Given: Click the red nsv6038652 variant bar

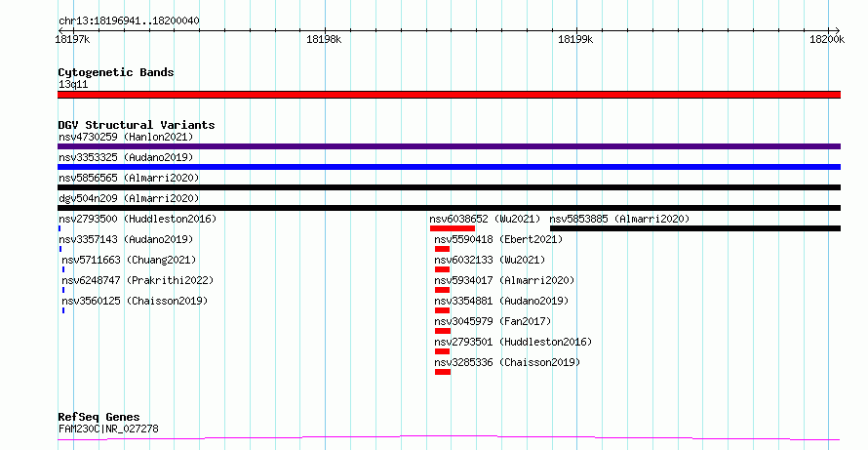Looking at the screenshot, I should [453, 228].
